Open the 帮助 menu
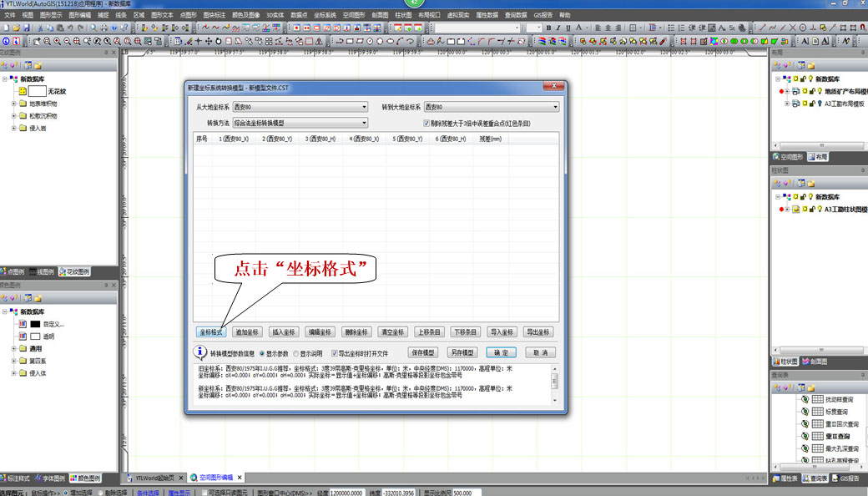The width and height of the screenshot is (868, 496). [565, 15]
